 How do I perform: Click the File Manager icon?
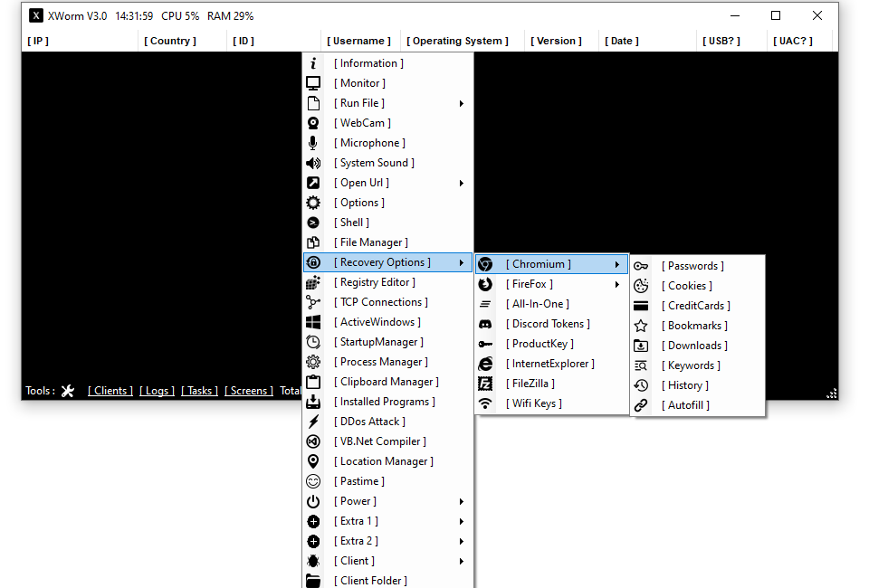[313, 242]
